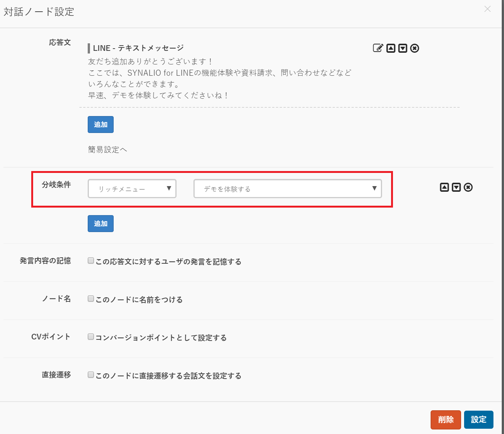Confirm with the blue 設定 button
This screenshot has height=434, width=504.
(478, 420)
